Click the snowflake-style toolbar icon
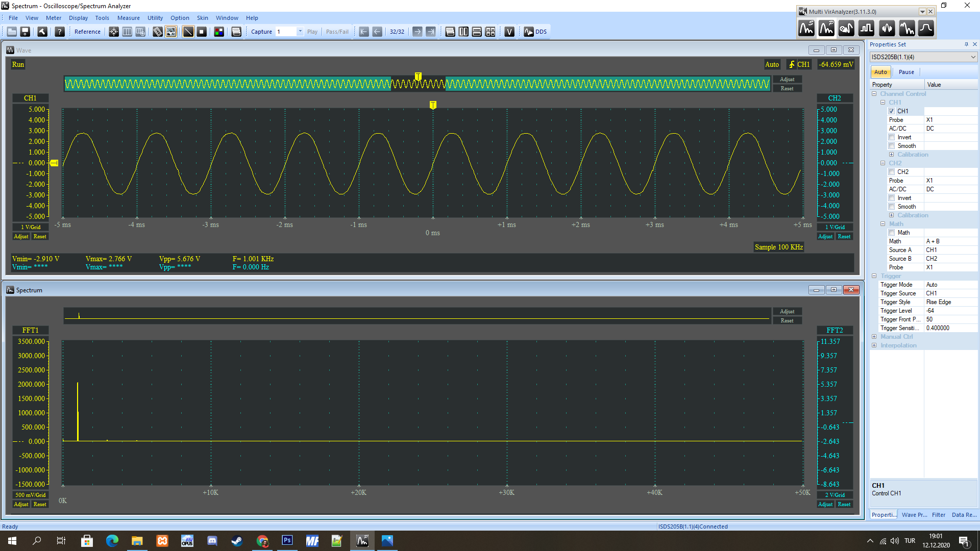Screen dimensions: 980x551 pyautogui.click(x=114, y=32)
